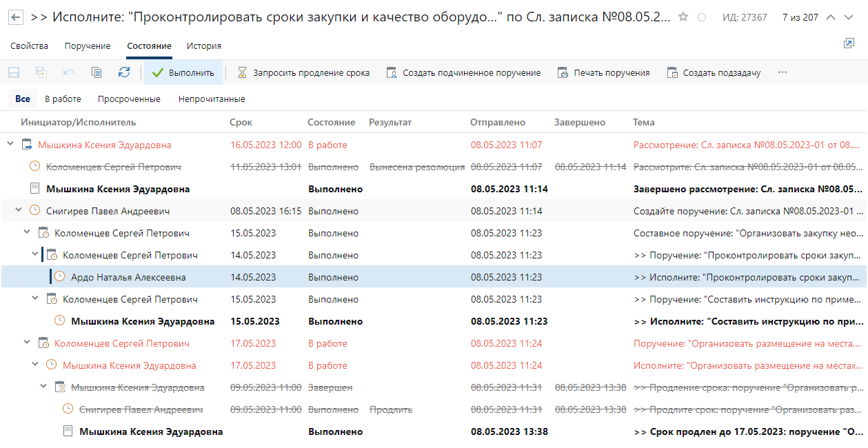Open task in a new window icon
Image resolution: width=868 pixels, height=448 pixels.
click(x=849, y=43)
